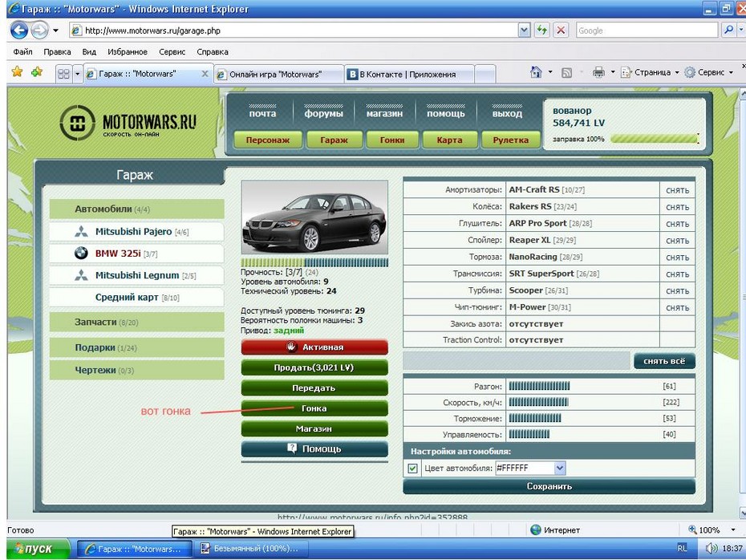
Task: Click the RSS feeds icon
Action: coord(566,73)
